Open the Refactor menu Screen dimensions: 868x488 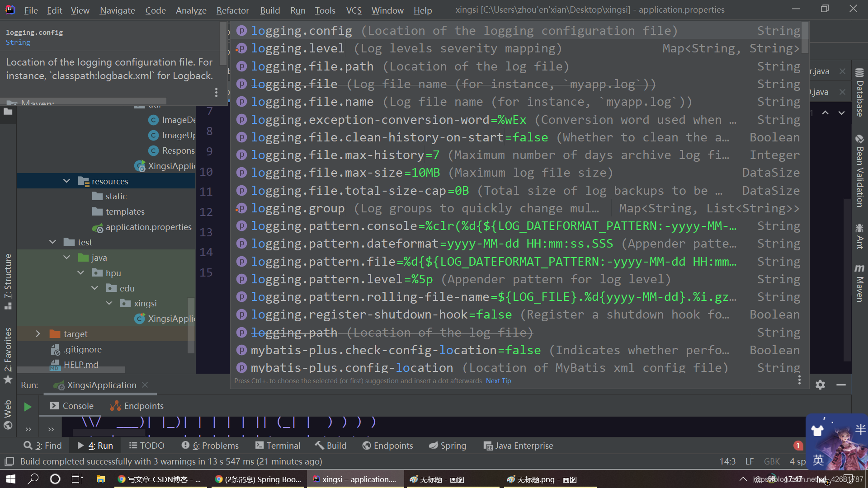(x=232, y=10)
